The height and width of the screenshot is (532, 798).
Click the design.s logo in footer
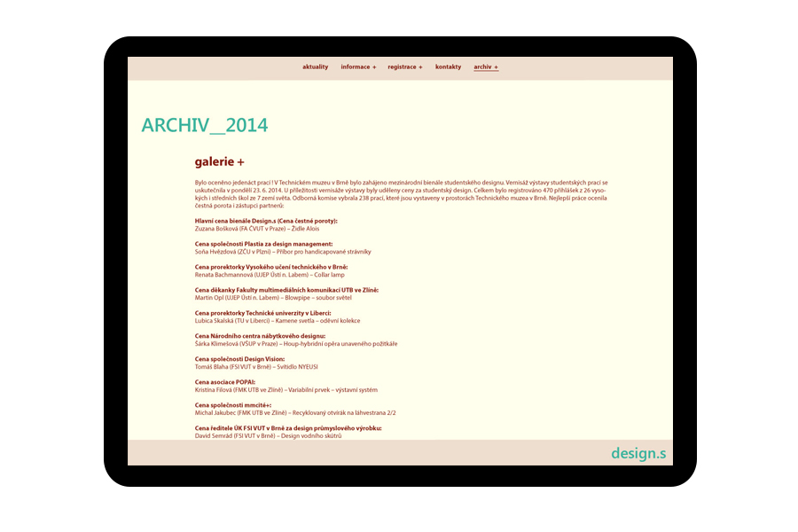pyautogui.click(x=638, y=454)
